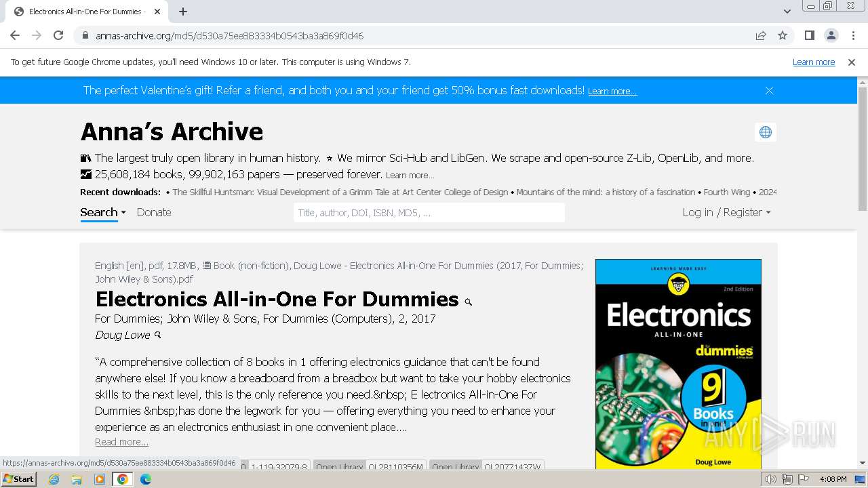The image size is (868, 488).
Task: Click the Electronics book cover image
Action: pyautogui.click(x=678, y=364)
